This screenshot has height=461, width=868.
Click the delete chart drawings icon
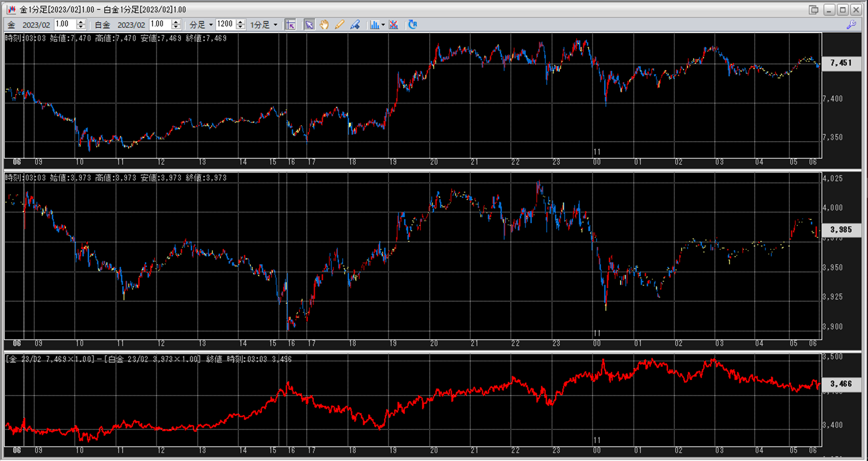click(394, 25)
